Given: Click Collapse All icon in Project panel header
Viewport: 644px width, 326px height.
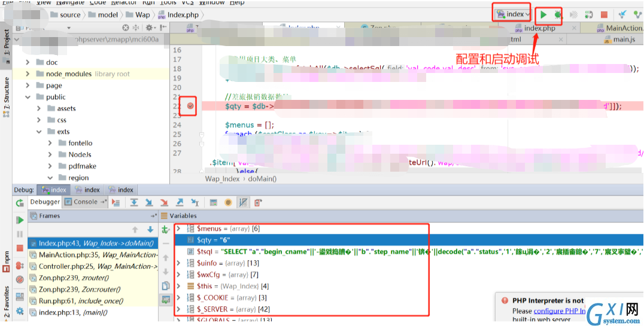Looking at the screenshot, I should 136,28.
